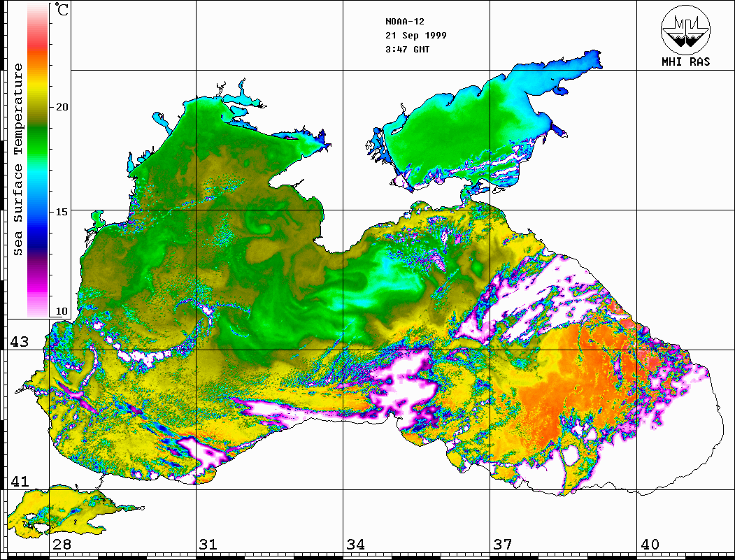Click longitude label '28'
Image resolution: width=735 pixels, height=560 pixels.
click(62, 545)
